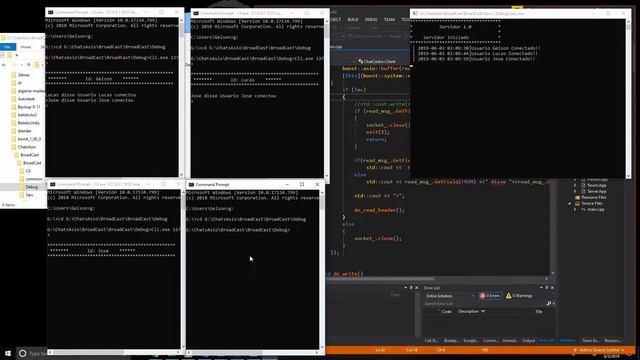Select the 3dmax folder in Explorer tree
This screenshot has width=640, height=360.
(24, 75)
